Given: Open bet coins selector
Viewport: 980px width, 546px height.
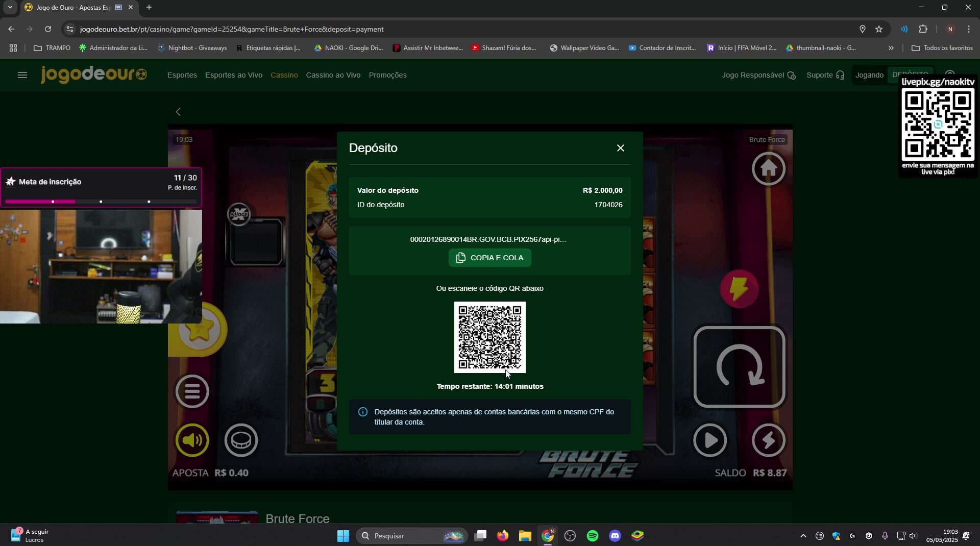Looking at the screenshot, I should [x=241, y=440].
